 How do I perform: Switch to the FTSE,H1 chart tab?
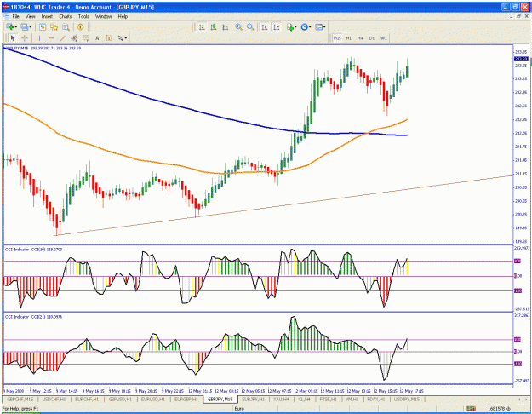coord(328,399)
